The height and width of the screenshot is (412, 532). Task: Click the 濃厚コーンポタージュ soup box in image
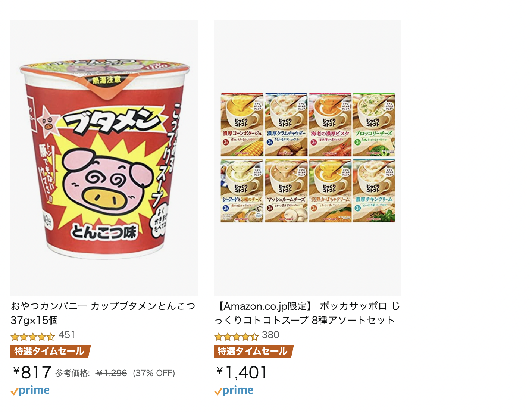pos(242,125)
